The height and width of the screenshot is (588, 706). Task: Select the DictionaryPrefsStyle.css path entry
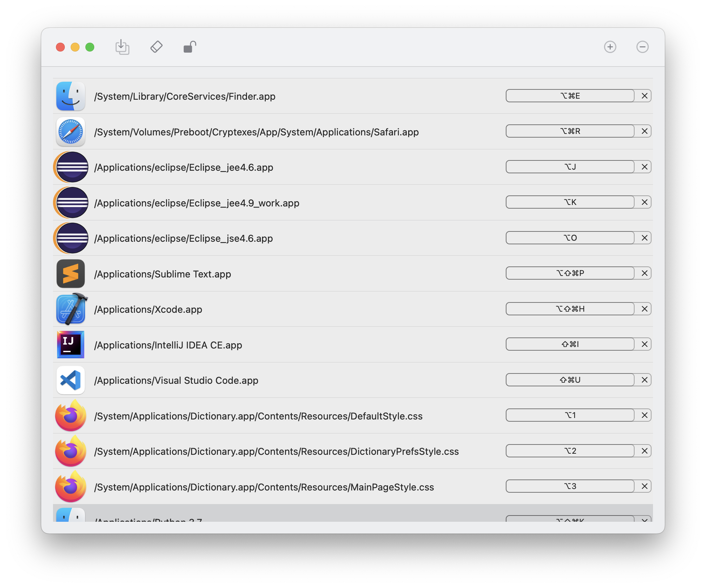[x=276, y=451]
